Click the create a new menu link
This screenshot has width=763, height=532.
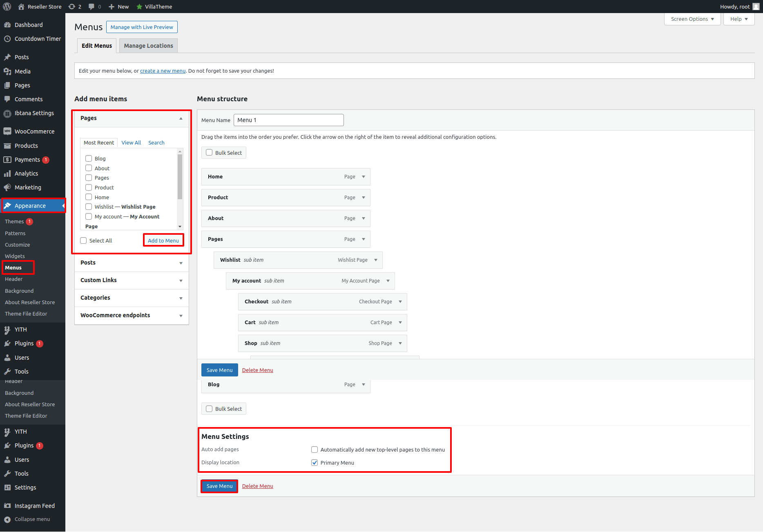pyautogui.click(x=163, y=71)
